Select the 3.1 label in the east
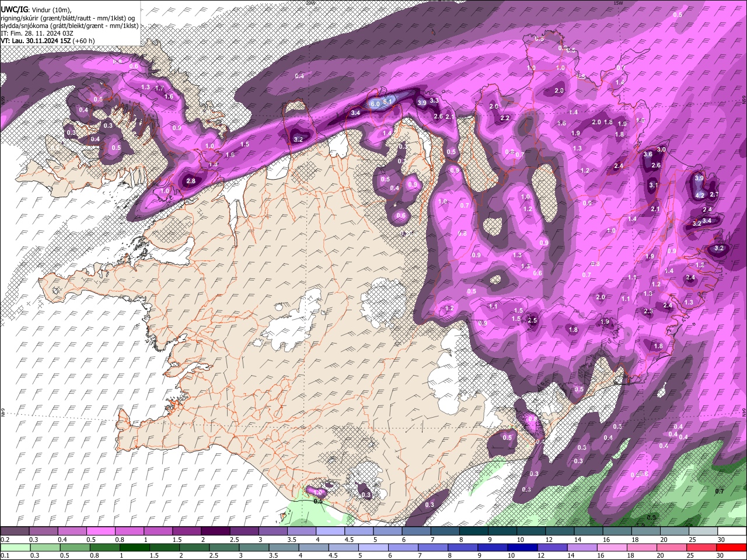 point(654,185)
